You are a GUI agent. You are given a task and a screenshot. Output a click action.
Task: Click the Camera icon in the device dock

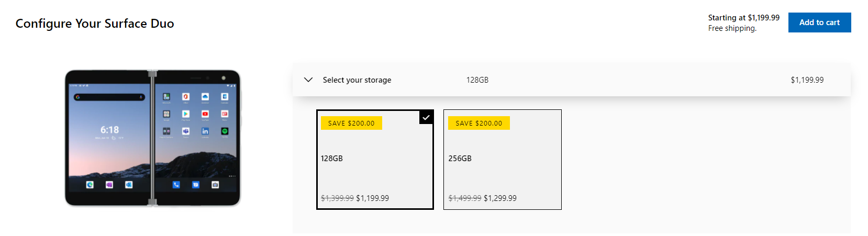click(215, 185)
